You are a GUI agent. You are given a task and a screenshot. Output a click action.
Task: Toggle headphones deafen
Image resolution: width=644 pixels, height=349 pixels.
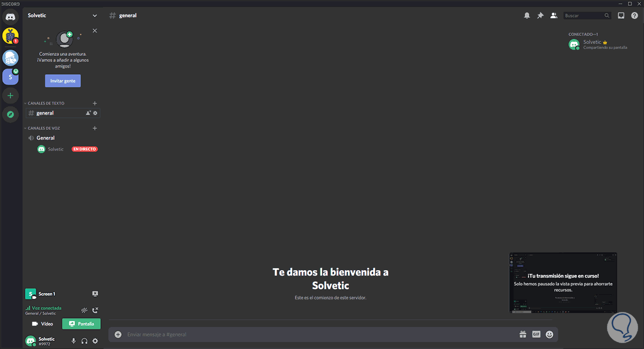(x=84, y=341)
